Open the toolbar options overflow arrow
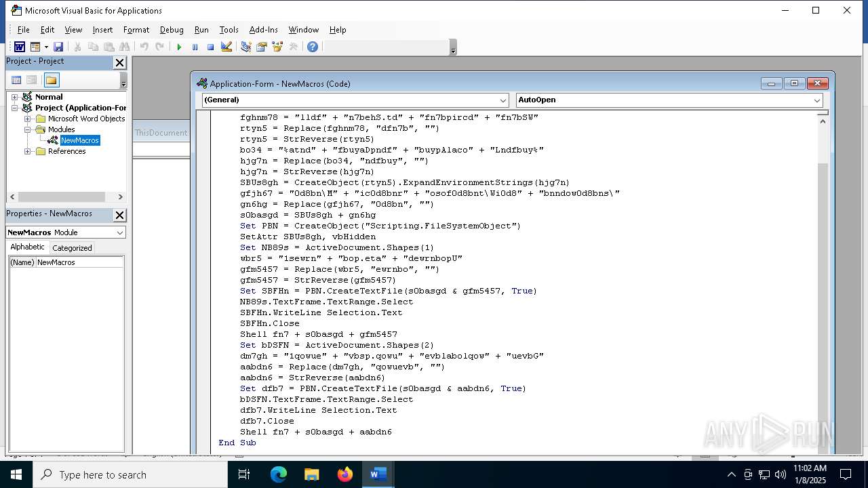 [453, 48]
